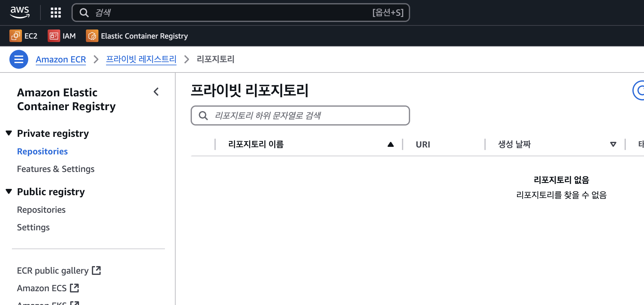The width and height of the screenshot is (644, 305).
Task: Click the search magnifier in the top bar
Action: pos(84,13)
